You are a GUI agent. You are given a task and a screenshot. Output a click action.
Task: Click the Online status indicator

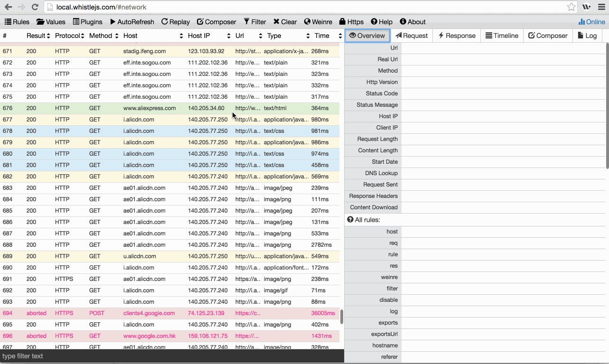click(x=591, y=22)
